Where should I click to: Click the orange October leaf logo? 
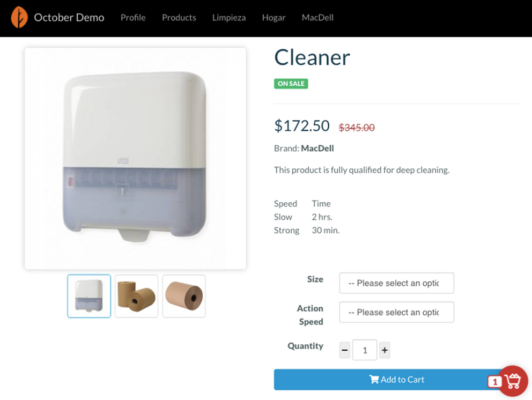[x=19, y=17]
